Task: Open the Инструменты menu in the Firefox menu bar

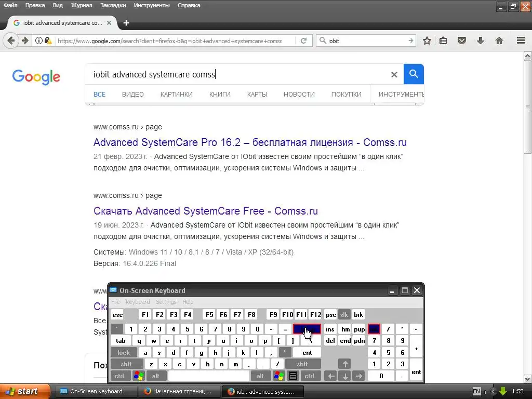Action: tap(152, 5)
